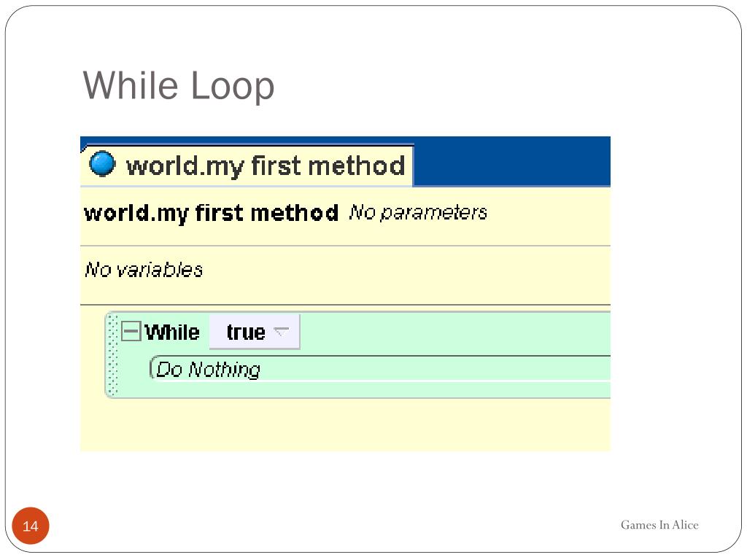Screen dimensions: 747x560
Task: Click green While bar right of true dropdown
Action: 452,332
